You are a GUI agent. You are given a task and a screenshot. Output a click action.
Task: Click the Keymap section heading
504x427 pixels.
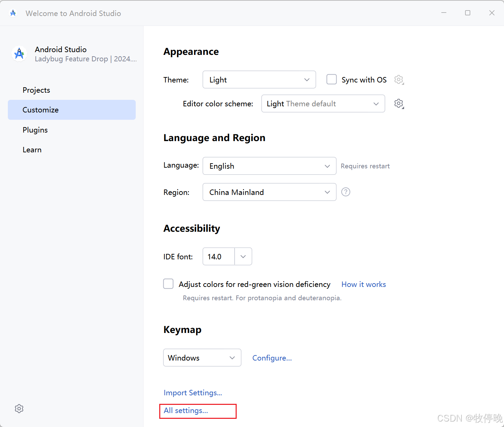coord(182,330)
